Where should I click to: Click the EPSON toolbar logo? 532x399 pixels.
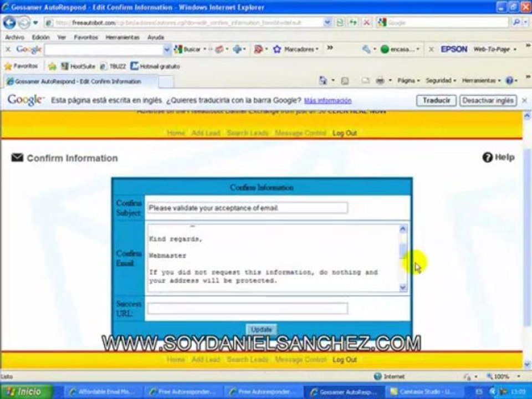[x=454, y=49]
